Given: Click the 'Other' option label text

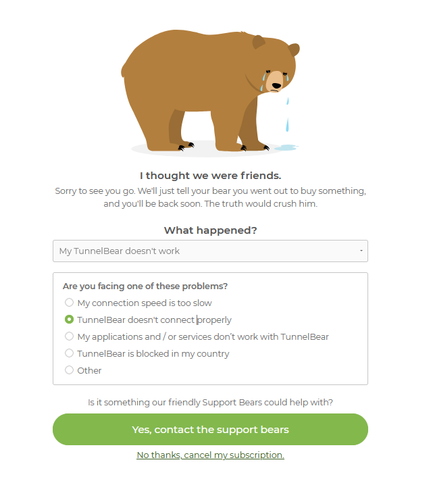Looking at the screenshot, I should [x=89, y=370].
